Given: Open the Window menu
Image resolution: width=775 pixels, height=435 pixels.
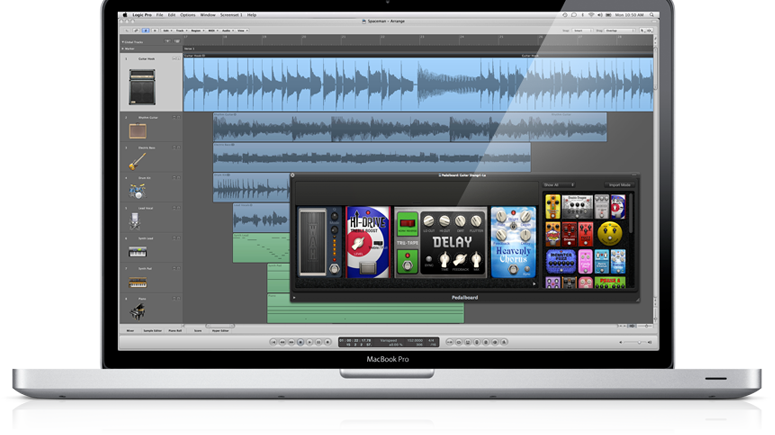Looking at the screenshot, I should 208,15.
